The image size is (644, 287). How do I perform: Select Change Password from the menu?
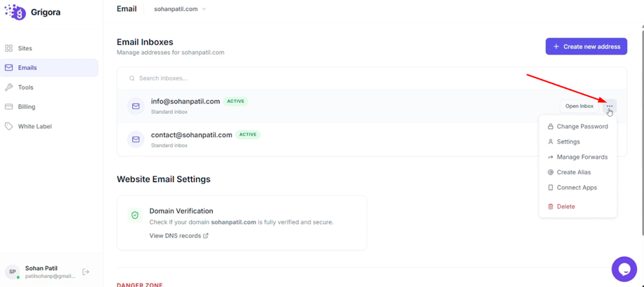pos(582,127)
